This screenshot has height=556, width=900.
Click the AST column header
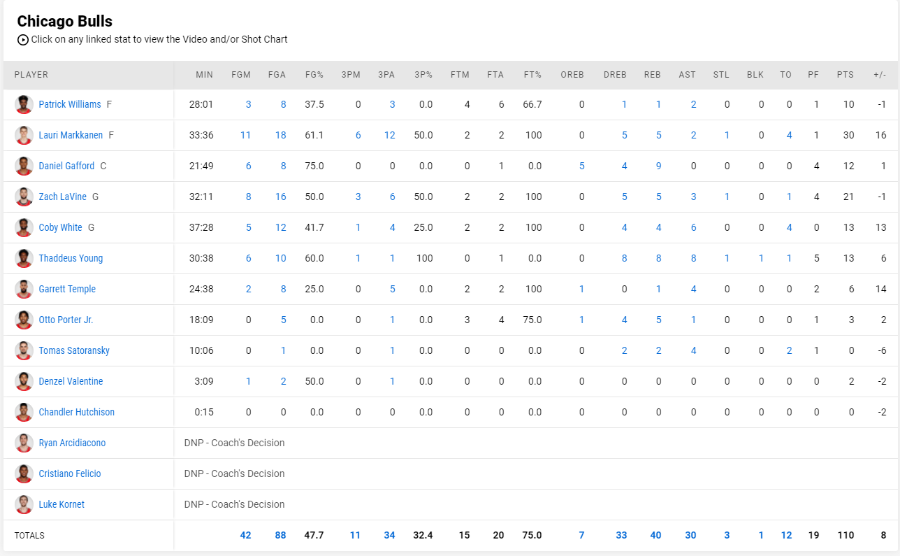(687, 75)
